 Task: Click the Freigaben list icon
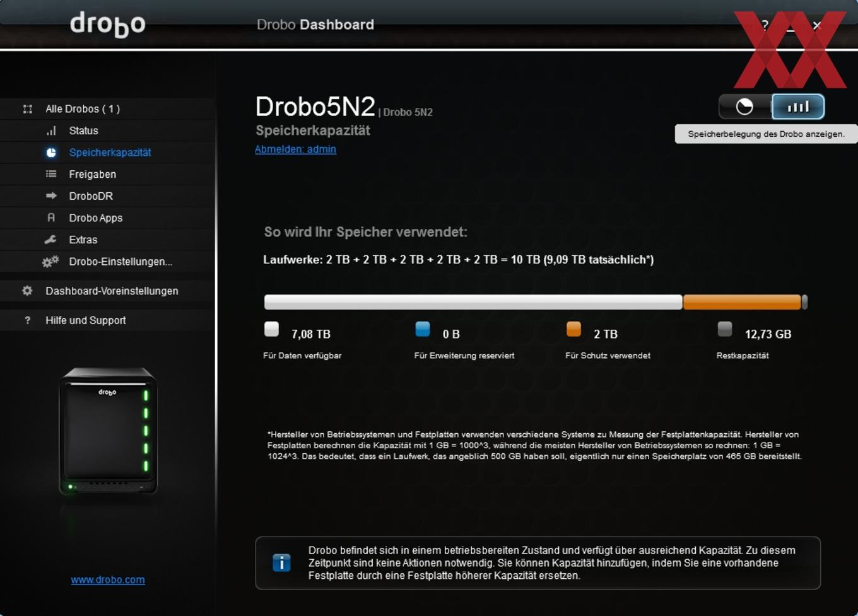pyautogui.click(x=51, y=174)
